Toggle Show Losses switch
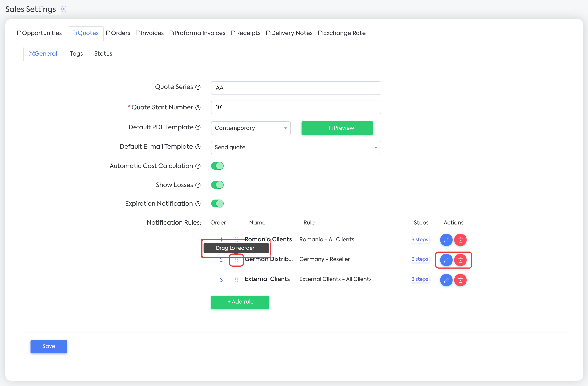The image size is (588, 386). pos(217,185)
